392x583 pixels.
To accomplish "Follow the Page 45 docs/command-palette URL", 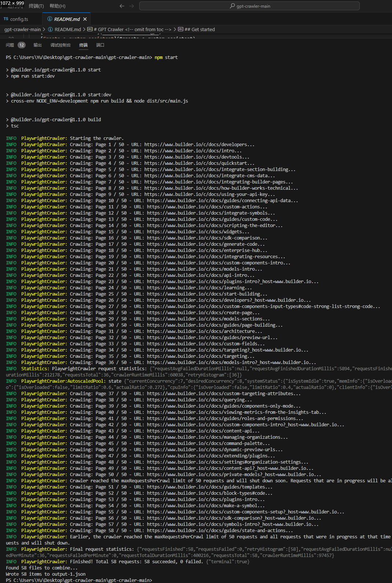I will [208, 443].
